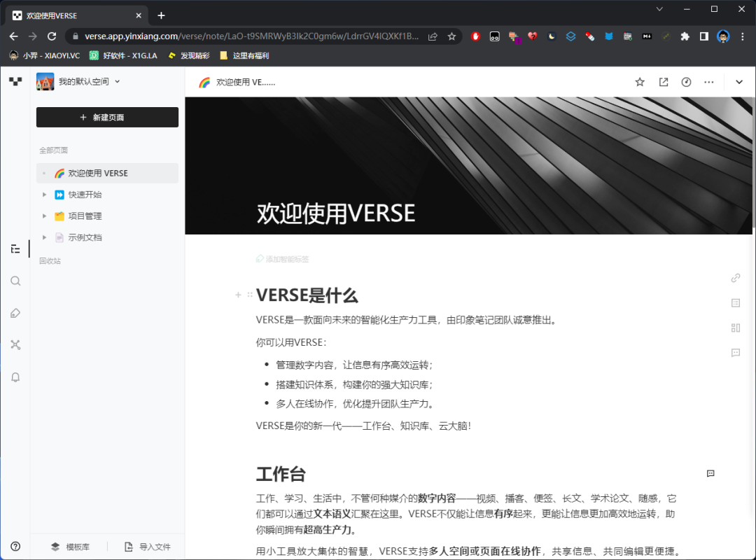Expand the 项目管理 tree item
This screenshot has height=560, width=756.
pyautogui.click(x=45, y=216)
